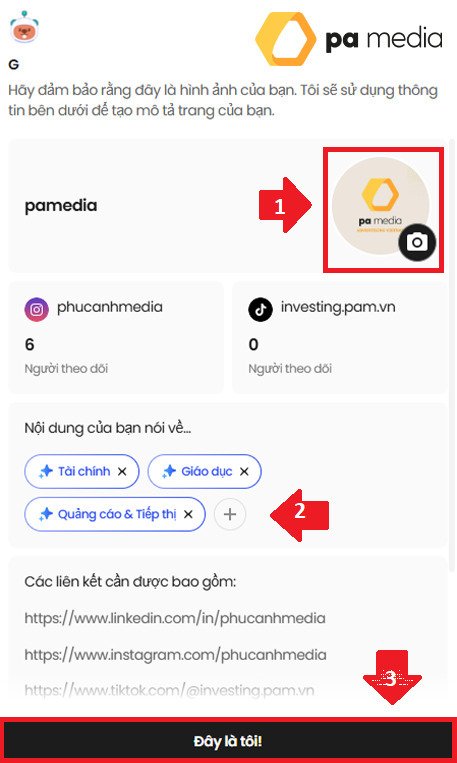Open the Instagram phucanhmedia URL link
The height and width of the screenshot is (763, 457).
(x=175, y=655)
